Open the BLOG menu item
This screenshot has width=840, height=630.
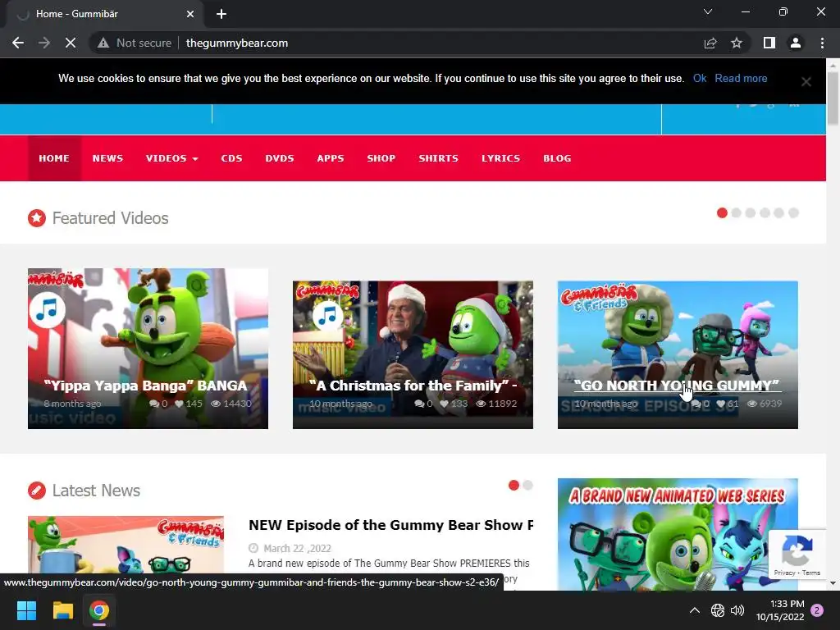(557, 158)
